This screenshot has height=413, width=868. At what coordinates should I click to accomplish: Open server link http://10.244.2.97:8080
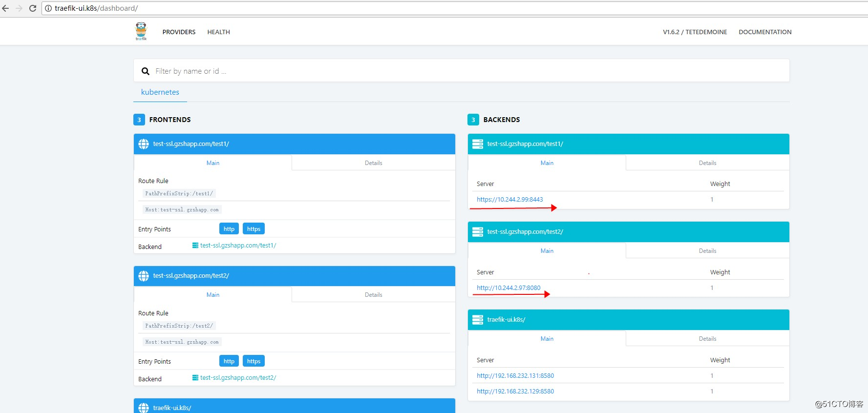[x=508, y=288]
